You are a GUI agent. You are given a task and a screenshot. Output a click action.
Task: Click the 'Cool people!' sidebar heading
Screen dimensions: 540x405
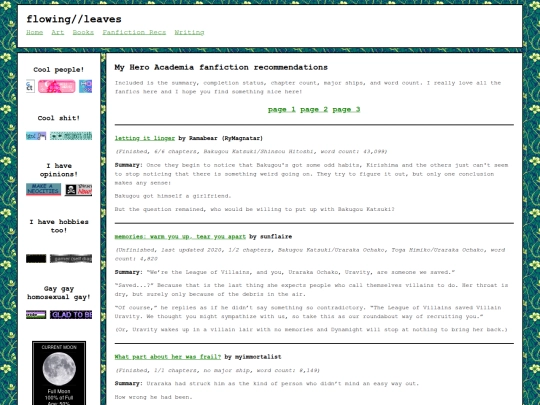[59, 70]
